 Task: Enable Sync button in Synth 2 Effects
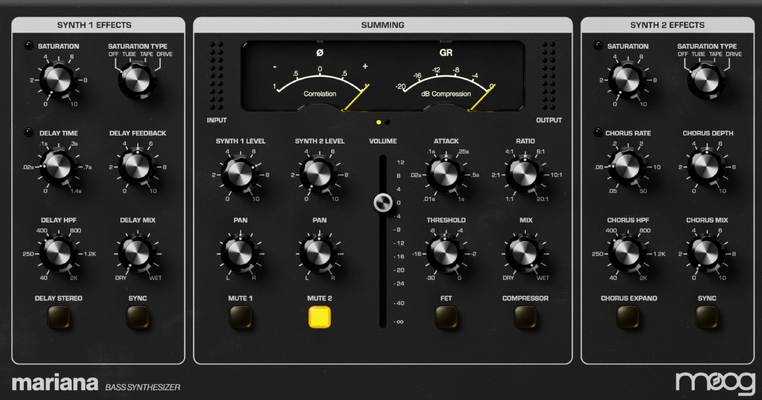(707, 317)
